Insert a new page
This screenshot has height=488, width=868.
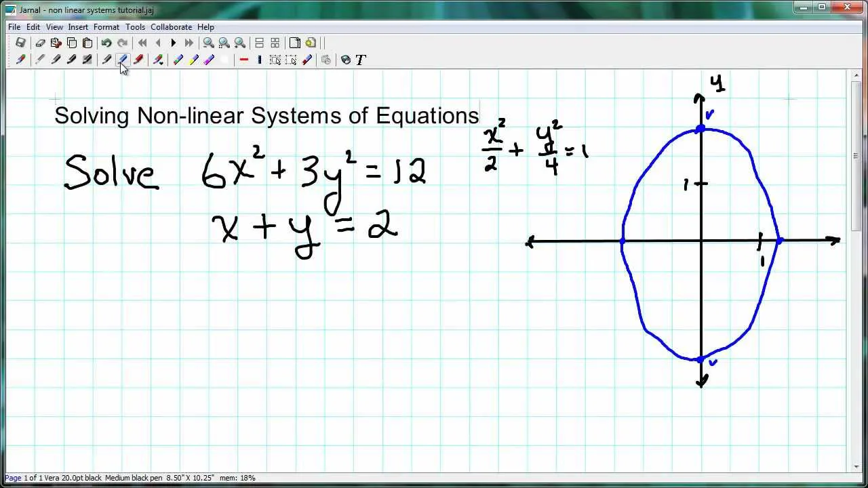(x=295, y=43)
